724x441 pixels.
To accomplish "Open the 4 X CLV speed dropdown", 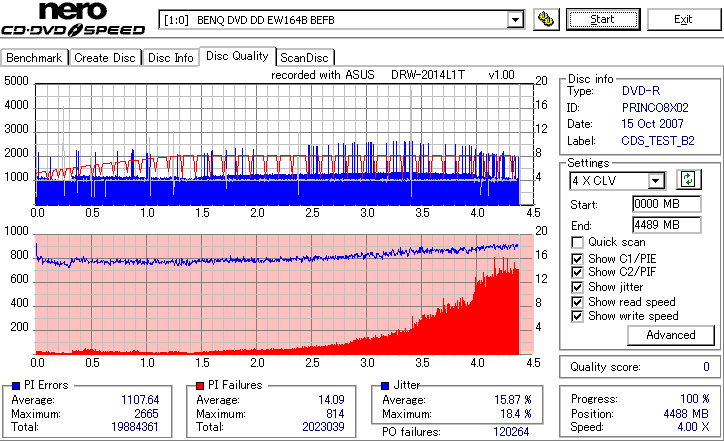I will point(655,181).
